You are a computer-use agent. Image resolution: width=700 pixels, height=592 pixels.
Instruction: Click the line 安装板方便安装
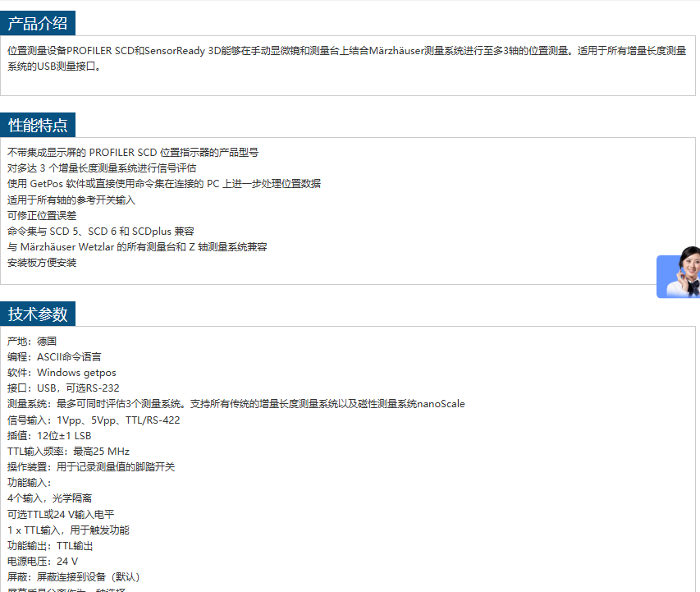(x=42, y=263)
